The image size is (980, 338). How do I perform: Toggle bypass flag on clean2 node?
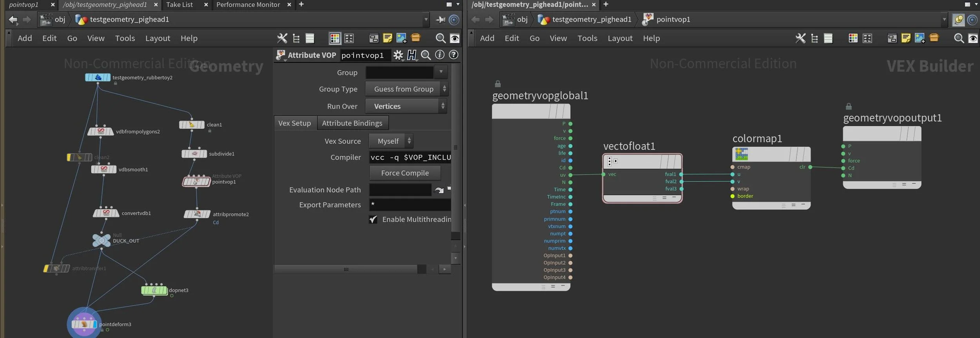69,157
